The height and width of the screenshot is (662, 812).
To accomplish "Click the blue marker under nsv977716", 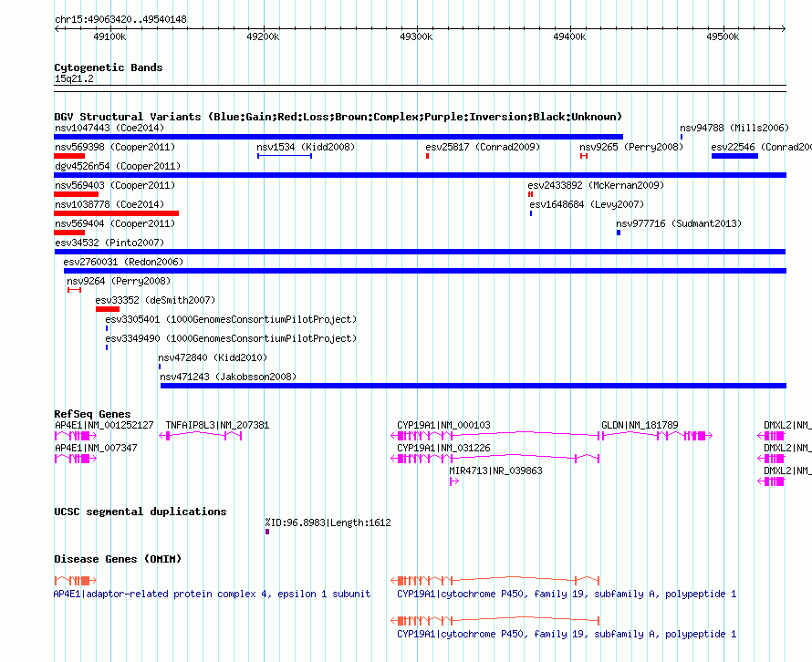I will tap(619, 233).
